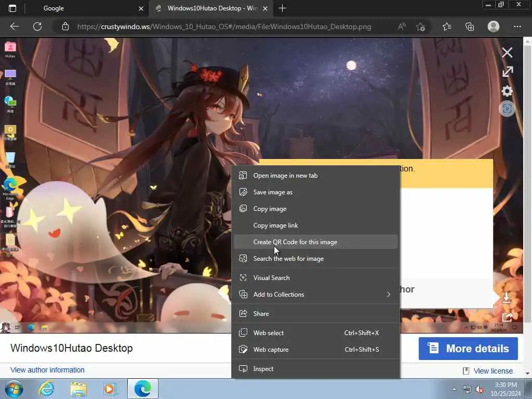Click the Visual Search overlay icon on the image
Screen dimensions: 532x399
point(507,109)
